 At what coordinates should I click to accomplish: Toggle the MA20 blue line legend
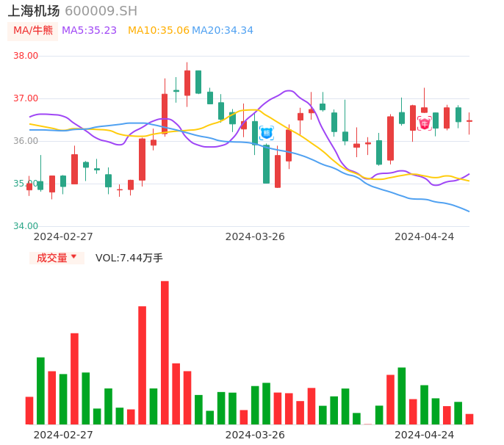pyautogui.click(x=222, y=31)
